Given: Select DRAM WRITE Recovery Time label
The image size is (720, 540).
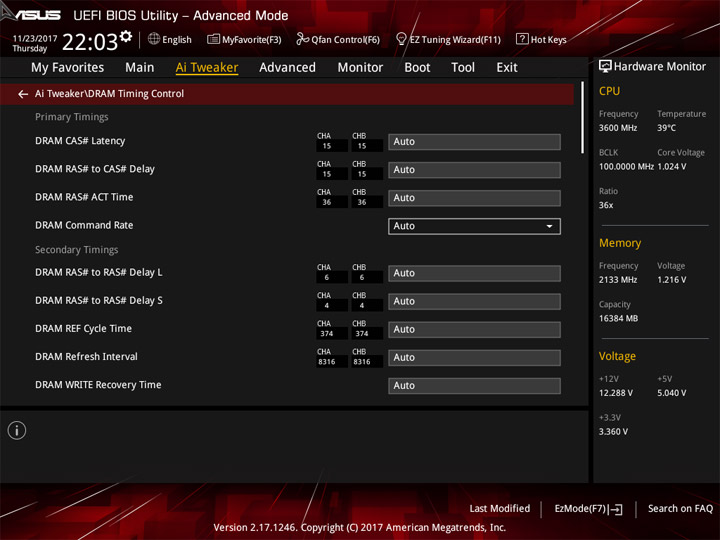Looking at the screenshot, I should tap(98, 385).
